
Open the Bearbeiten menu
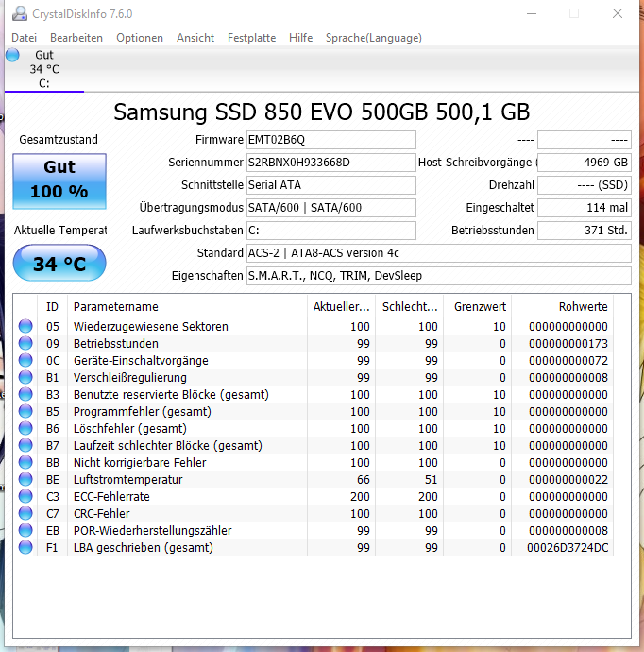point(76,38)
